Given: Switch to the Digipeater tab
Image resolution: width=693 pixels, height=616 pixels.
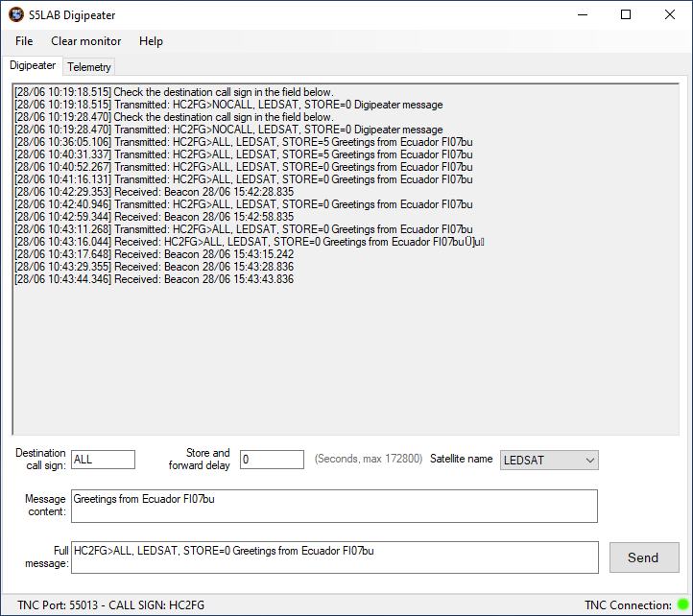Looking at the screenshot, I should [x=33, y=65].
